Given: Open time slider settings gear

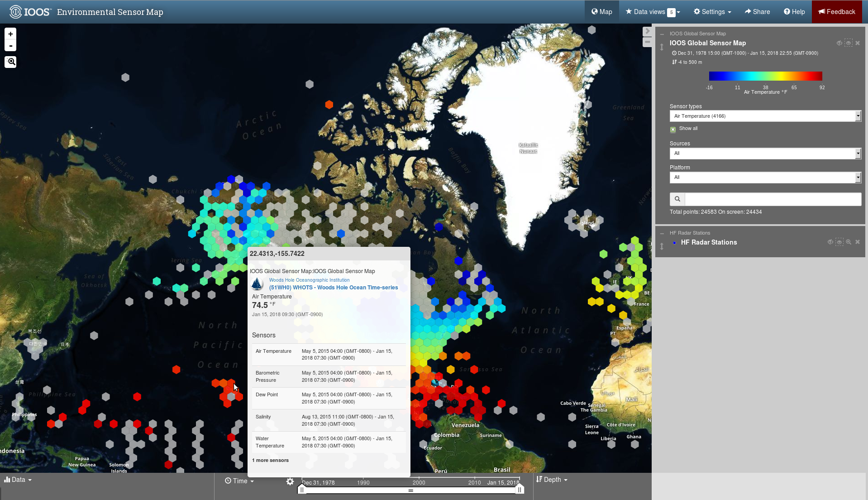Looking at the screenshot, I should coord(290,481).
